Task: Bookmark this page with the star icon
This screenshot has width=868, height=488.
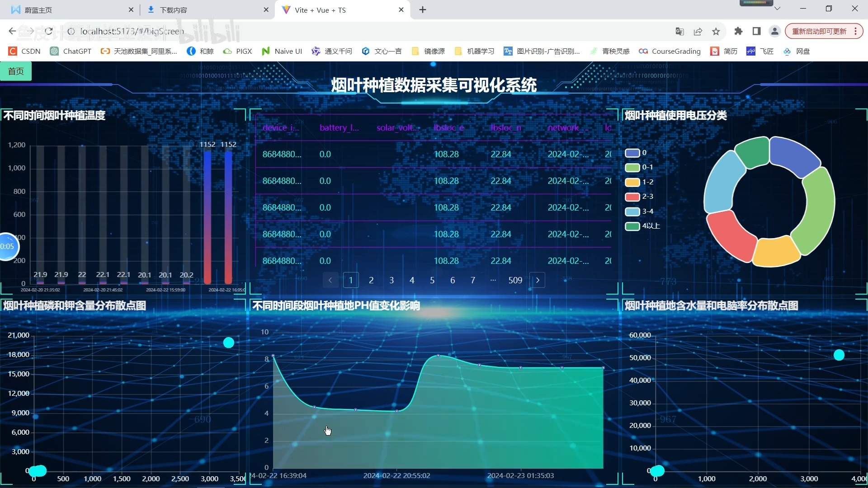Action: [x=716, y=31]
